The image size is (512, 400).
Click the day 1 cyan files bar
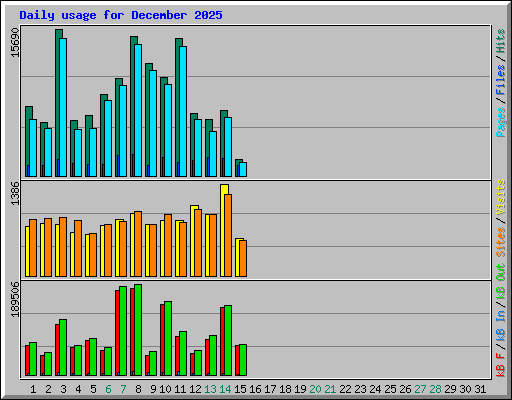33,148
